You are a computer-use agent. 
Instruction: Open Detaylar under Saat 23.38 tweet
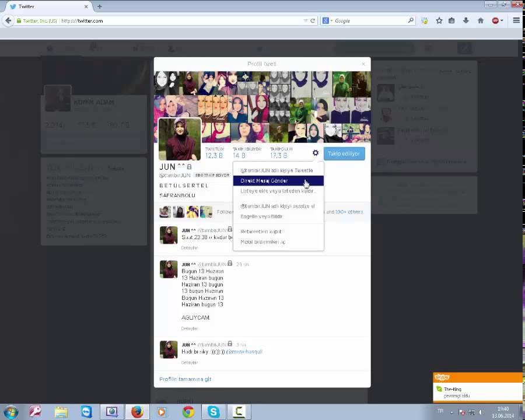pos(189,248)
